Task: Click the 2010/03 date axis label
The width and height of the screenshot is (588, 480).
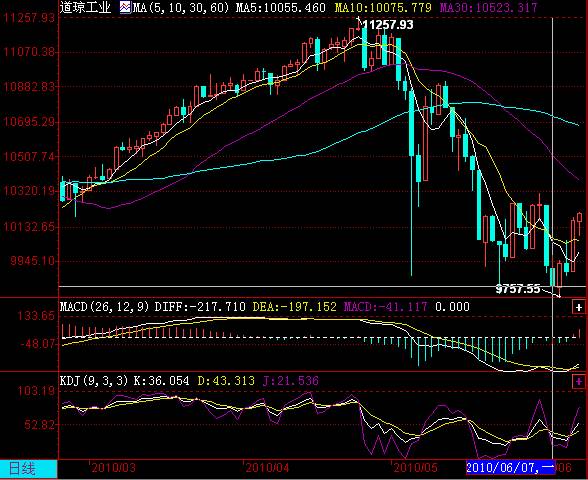Action: [x=113, y=468]
